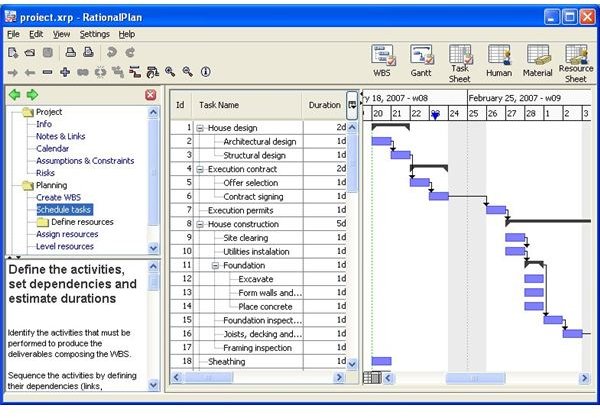
Task: Click the Redo arrow icon
Action: (130, 52)
